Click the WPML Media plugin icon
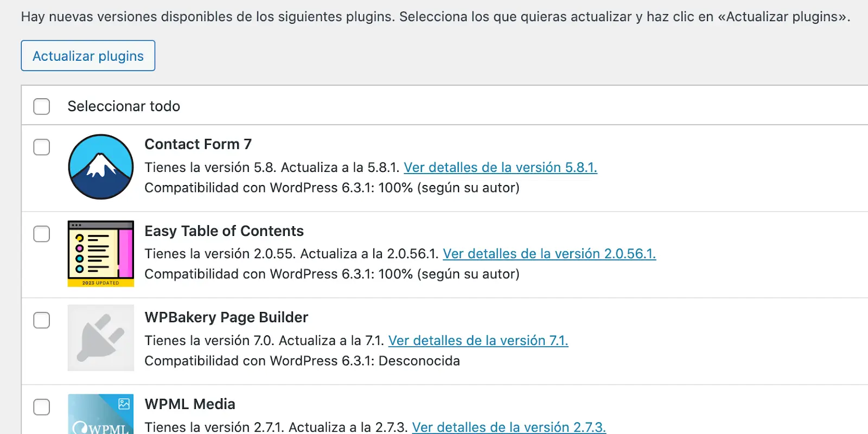Screen dimensions: 868x434 point(101,414)
